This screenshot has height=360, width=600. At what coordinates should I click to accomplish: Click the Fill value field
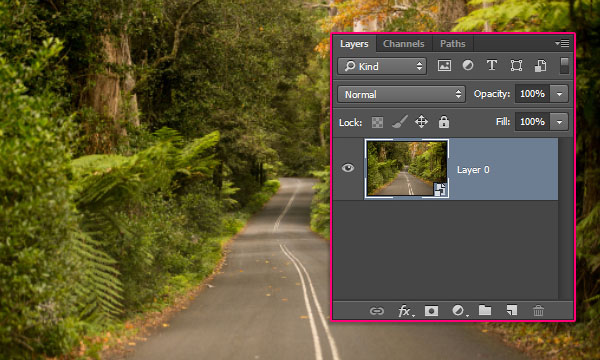click(532, 122)
